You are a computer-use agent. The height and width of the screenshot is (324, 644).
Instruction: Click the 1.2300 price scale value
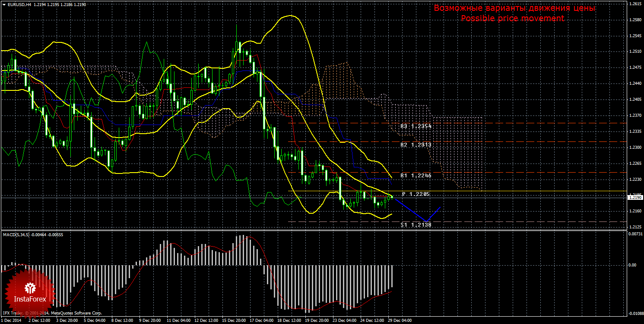635,148
